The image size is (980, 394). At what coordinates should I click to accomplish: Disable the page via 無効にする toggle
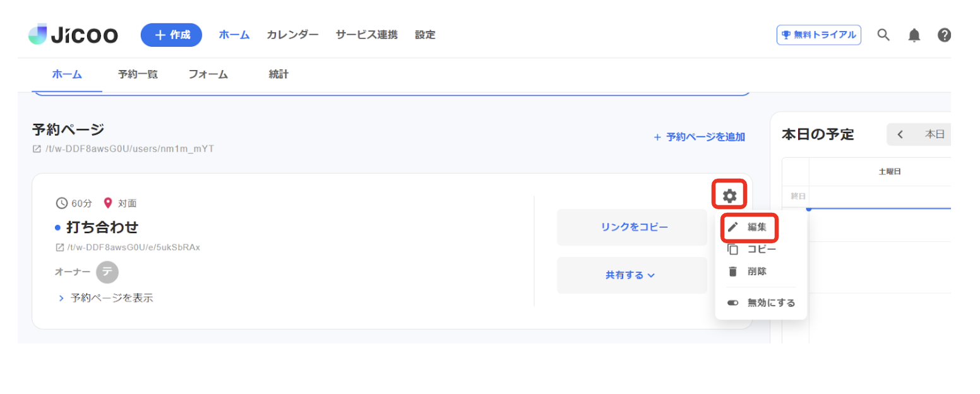click(732, 302)
